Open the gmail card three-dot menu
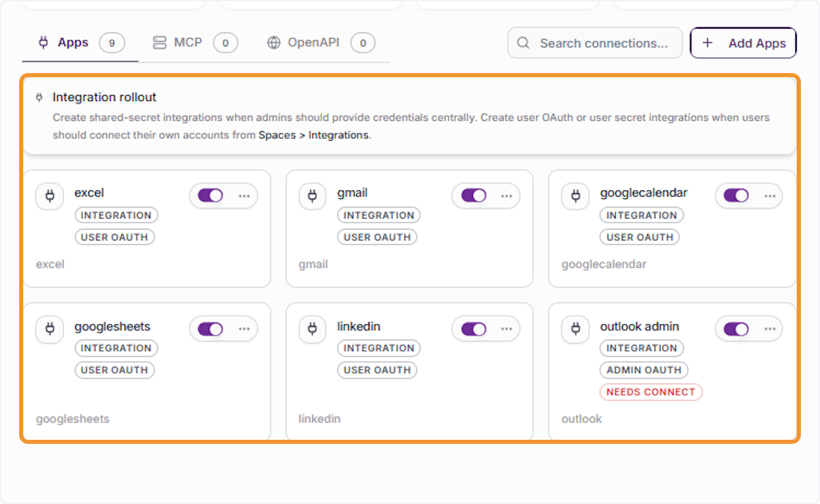Screen dimensions: 820x504 point(506,196)
